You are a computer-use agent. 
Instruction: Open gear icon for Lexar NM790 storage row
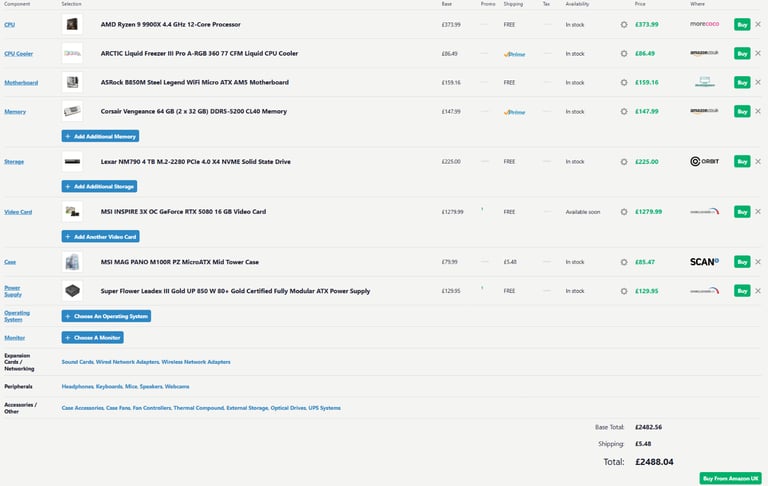click(x=624, y=162)
